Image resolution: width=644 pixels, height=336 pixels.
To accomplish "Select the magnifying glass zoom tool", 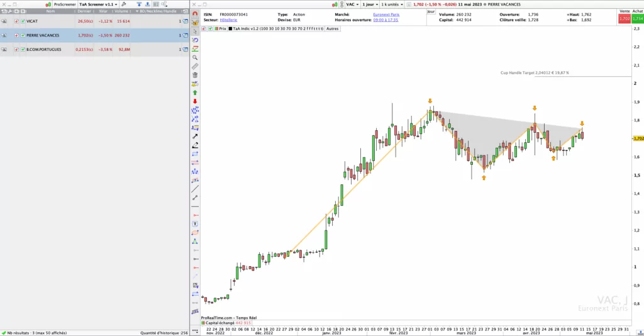I will [x=196, y=57].
